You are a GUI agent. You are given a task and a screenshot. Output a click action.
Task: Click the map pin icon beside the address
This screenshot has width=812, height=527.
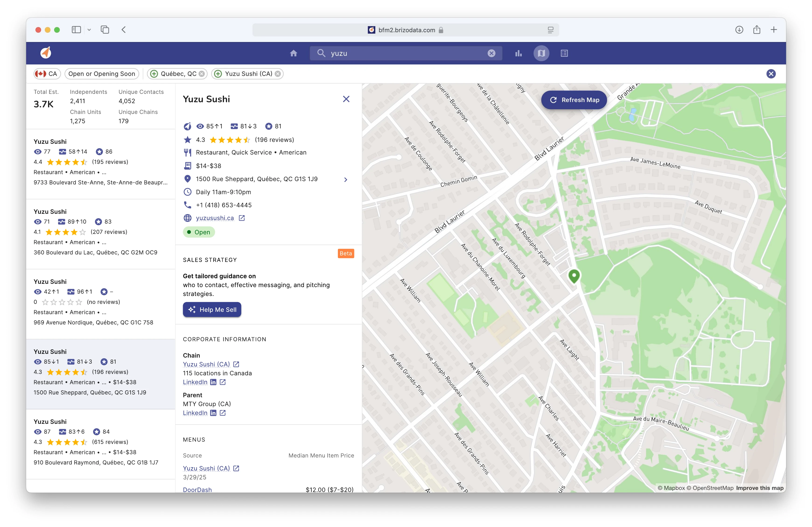point(187,179)
